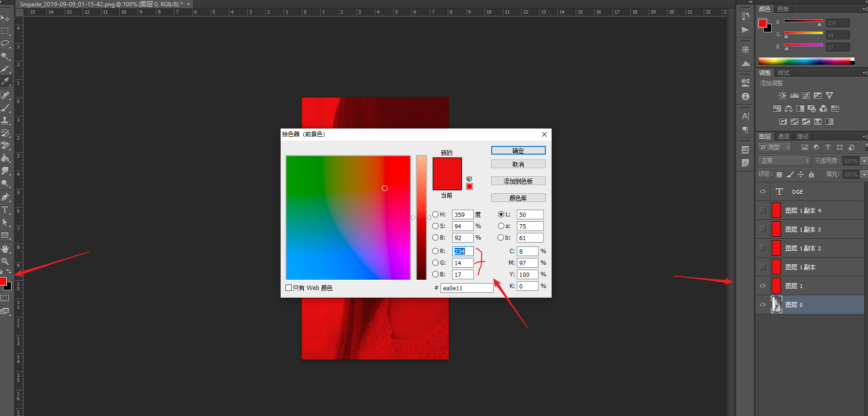The image size is (868, 416).
Task: Open the Info panel icon
Action: pyautogui.click(x=745, y=97)
